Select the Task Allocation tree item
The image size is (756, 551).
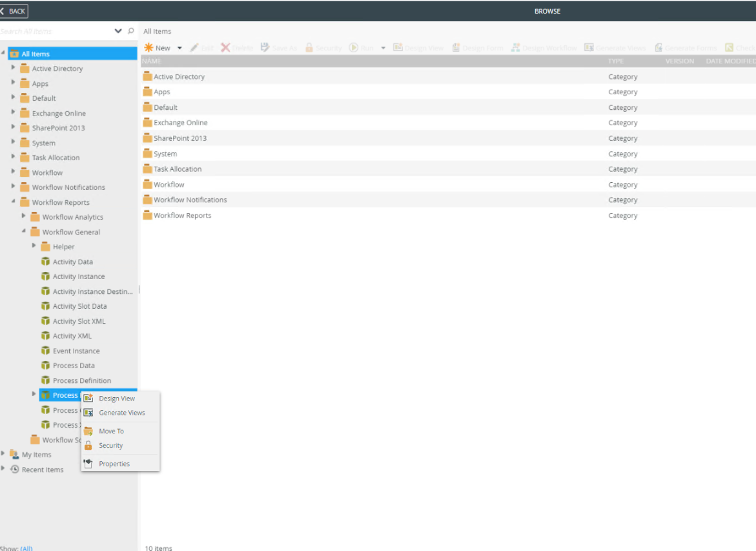click(x=56, y=158)
